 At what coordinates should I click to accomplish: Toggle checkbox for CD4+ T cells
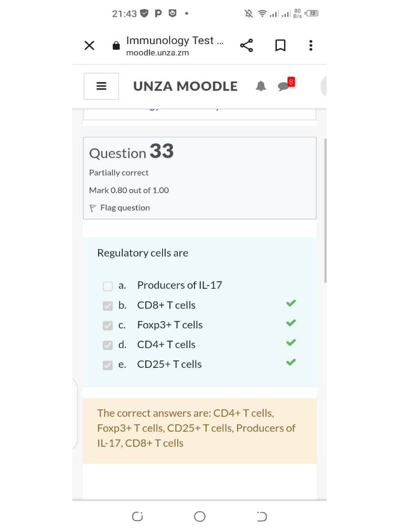tap(108, 345)
